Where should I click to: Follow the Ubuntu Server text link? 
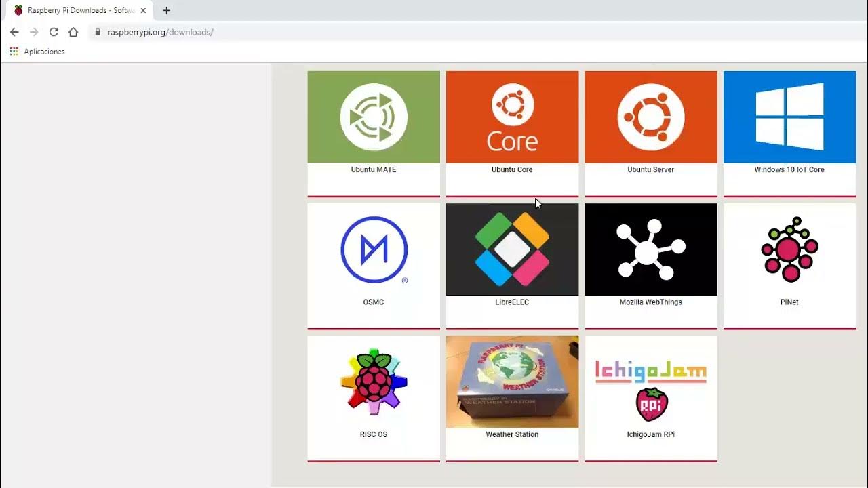pos(651,169)
